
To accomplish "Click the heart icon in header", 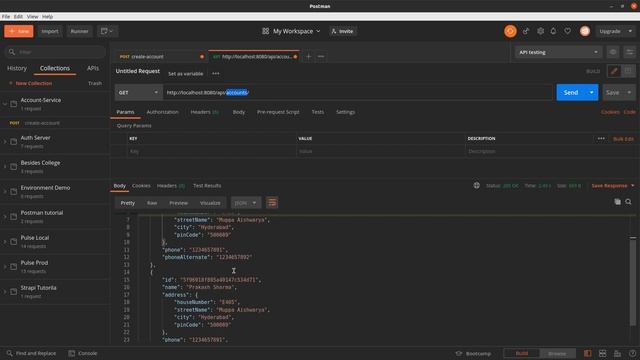I will tap(567, 31).
